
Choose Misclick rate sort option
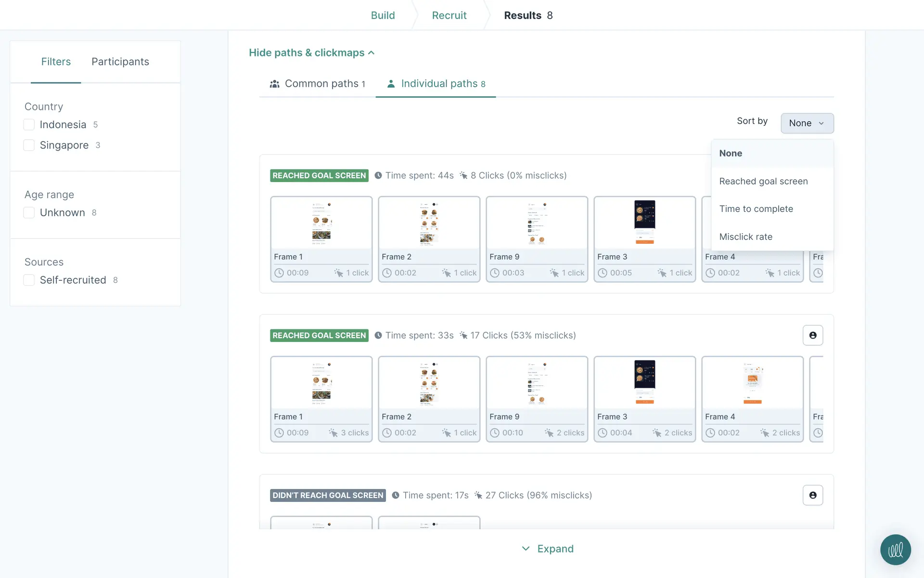tap(745, 237)
